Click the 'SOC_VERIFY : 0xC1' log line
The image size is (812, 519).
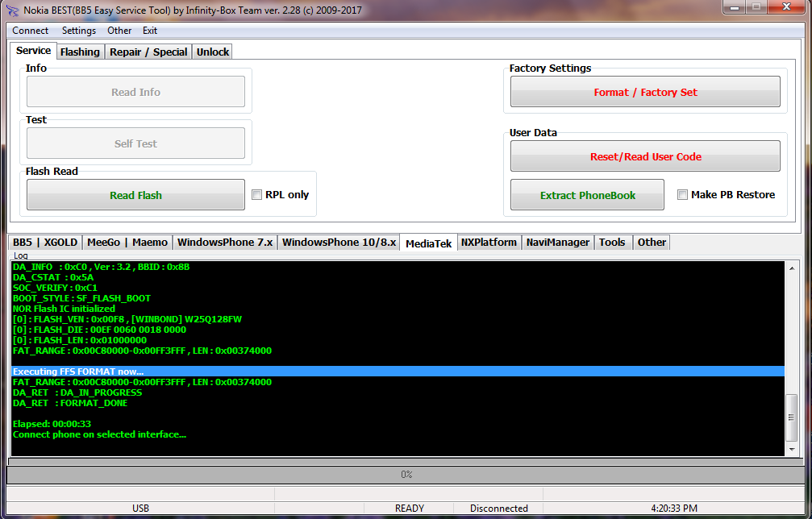(x=55, y=288)
